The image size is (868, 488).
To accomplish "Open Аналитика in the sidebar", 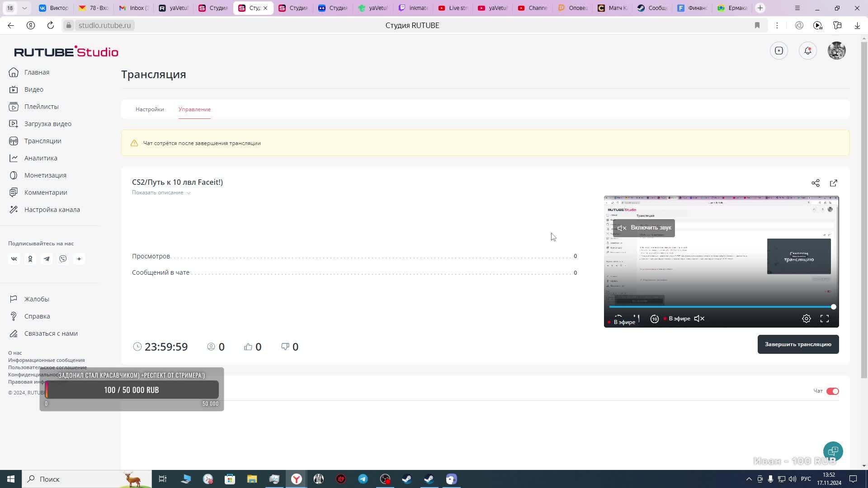I will tap(41, 158).
